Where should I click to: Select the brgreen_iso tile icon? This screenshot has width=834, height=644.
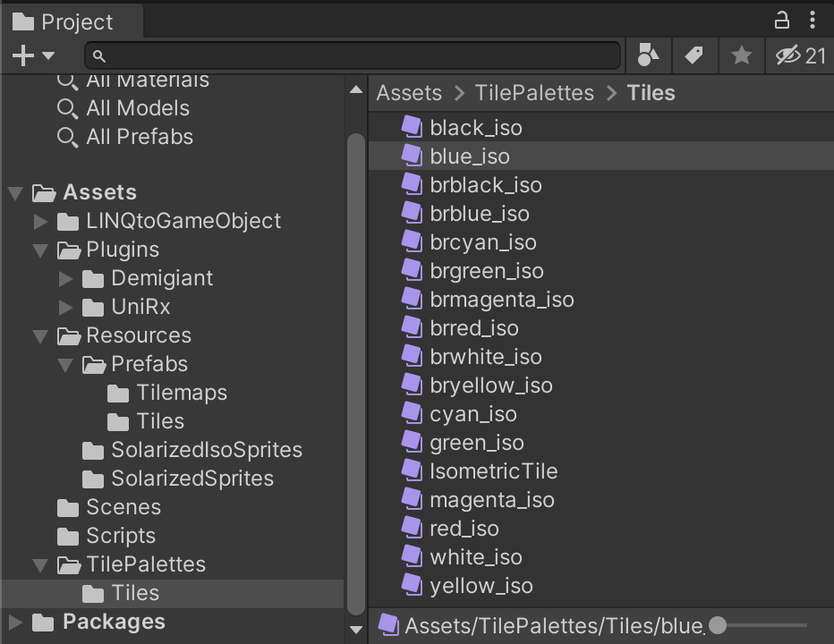click(412, 271)
